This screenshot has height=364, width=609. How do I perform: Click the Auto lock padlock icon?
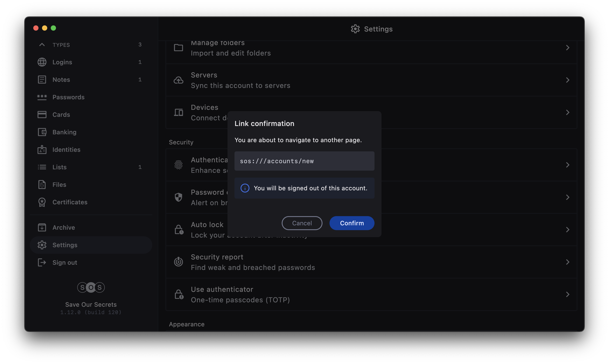pos(179,230)
